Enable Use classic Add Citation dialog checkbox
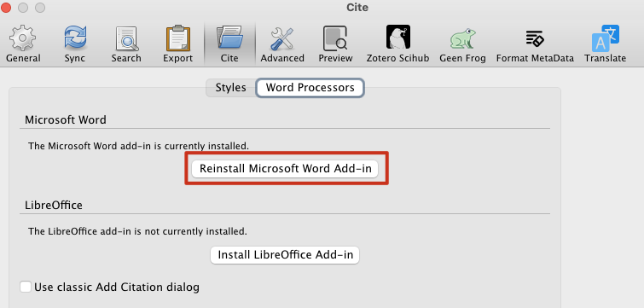Viewport: 644px width, 308px height. pyautogui.click(x=26, y=287)
